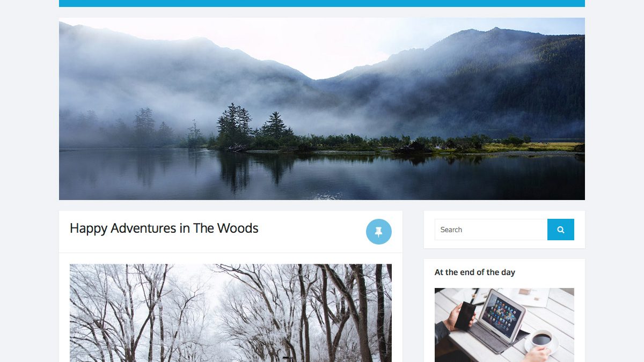
Task: Click the misty mountain lake header banner
Action: pos(322,109)
